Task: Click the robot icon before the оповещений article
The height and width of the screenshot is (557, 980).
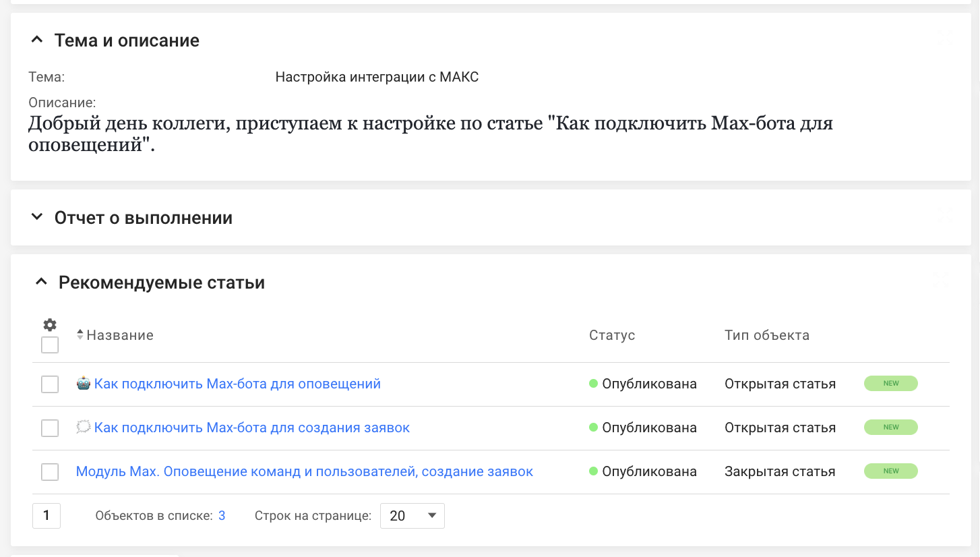Action: pyautogui.click(x=84, y=384)
